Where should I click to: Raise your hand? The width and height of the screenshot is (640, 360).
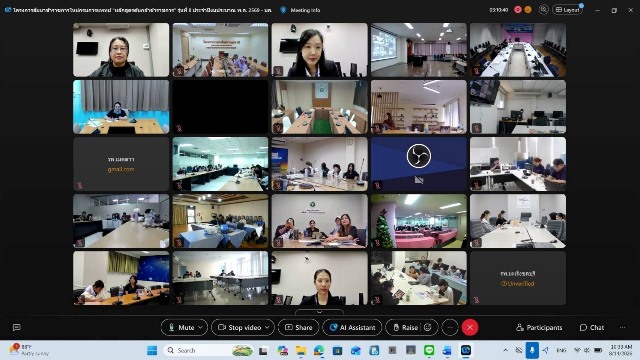405,327
